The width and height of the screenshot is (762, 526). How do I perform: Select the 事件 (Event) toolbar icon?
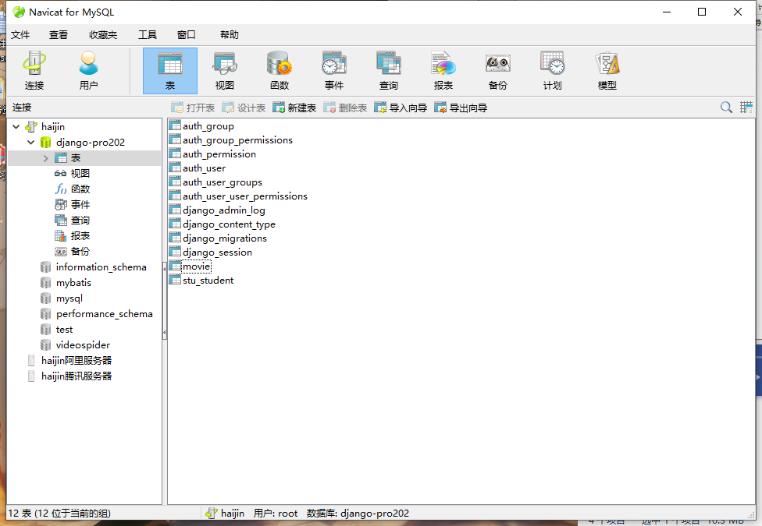[x=334, y=71]
